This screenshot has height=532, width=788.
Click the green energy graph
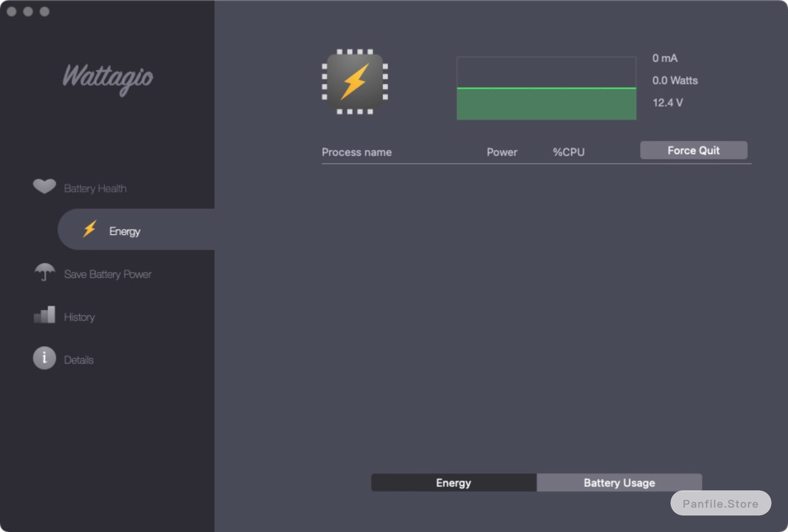[x=546, y=88]
